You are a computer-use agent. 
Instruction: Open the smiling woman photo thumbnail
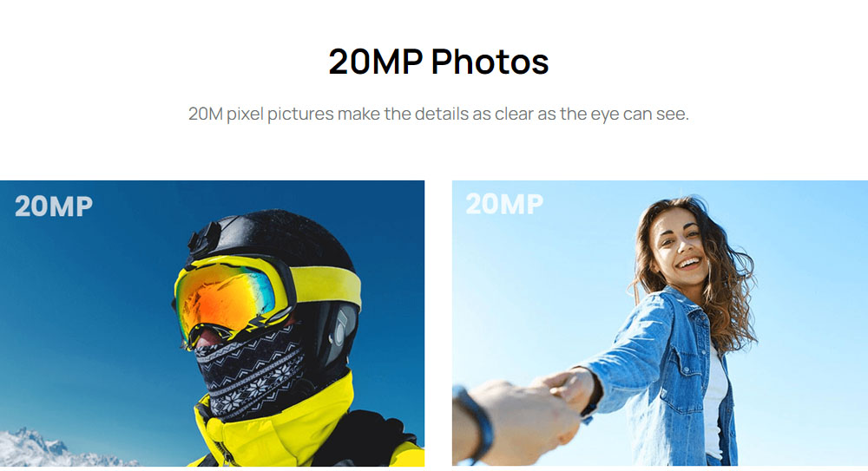660,324
